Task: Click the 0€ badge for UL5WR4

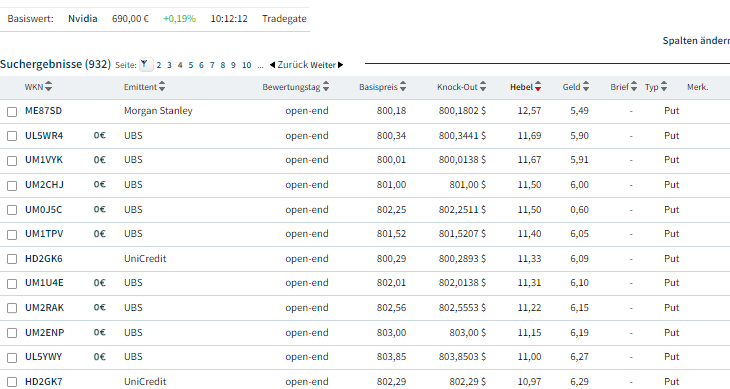Action: (100, 135)
